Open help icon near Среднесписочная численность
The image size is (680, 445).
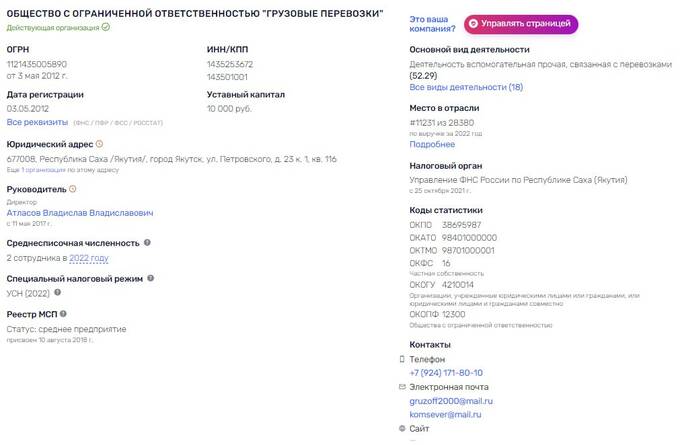(x=147, y=242)
